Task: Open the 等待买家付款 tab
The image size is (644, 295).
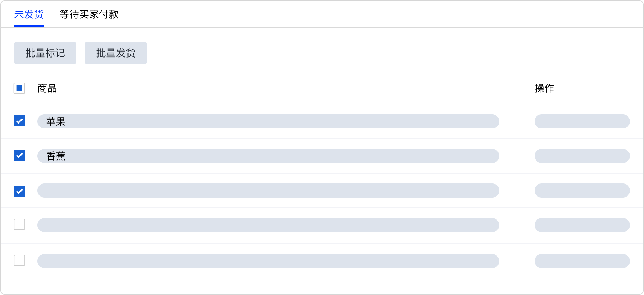Action: point(89,14)
